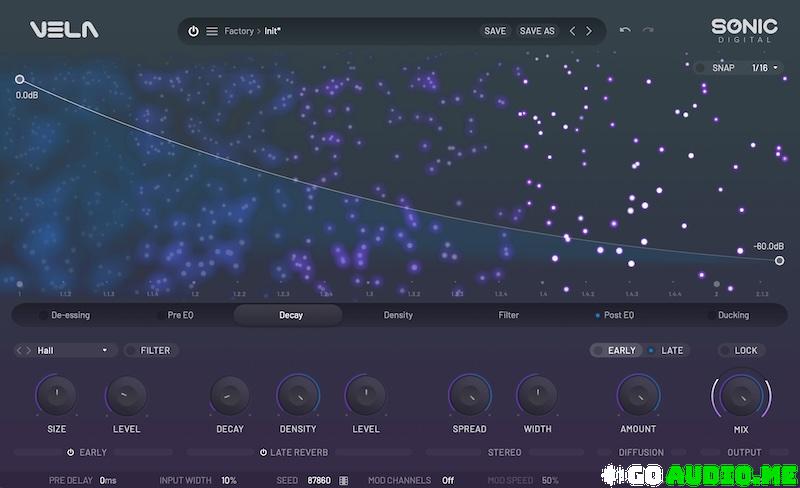Screen dimensions: 800x488
Task: Click the Mod Speed 50% value
Action: coord(550,480)
